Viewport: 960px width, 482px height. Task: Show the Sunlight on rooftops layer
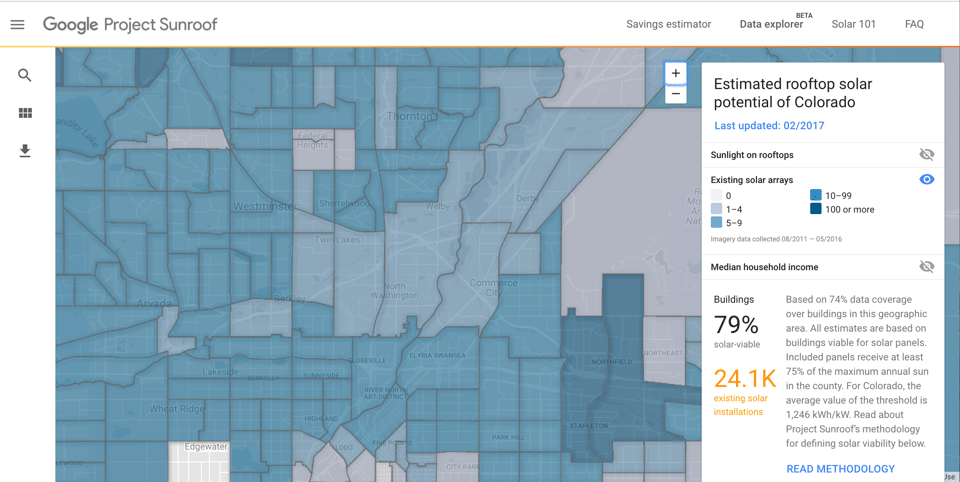point(926,155)
